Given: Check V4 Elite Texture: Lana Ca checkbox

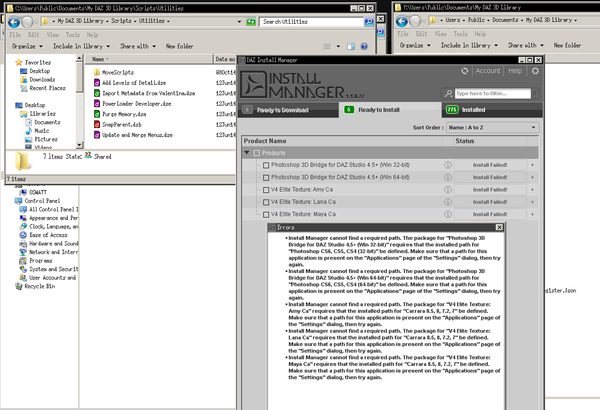Looking at the screenshot, I should coord(266,202).
